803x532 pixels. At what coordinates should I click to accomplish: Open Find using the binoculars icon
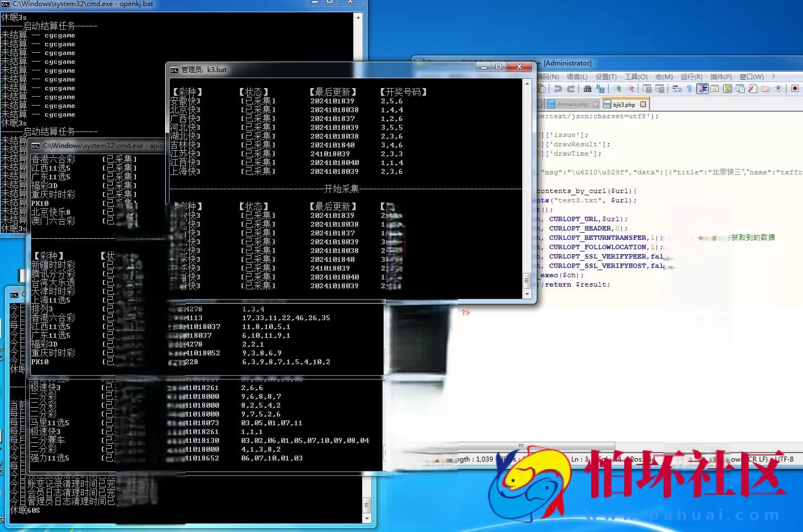pyautogui.click(x=587, y=89)
